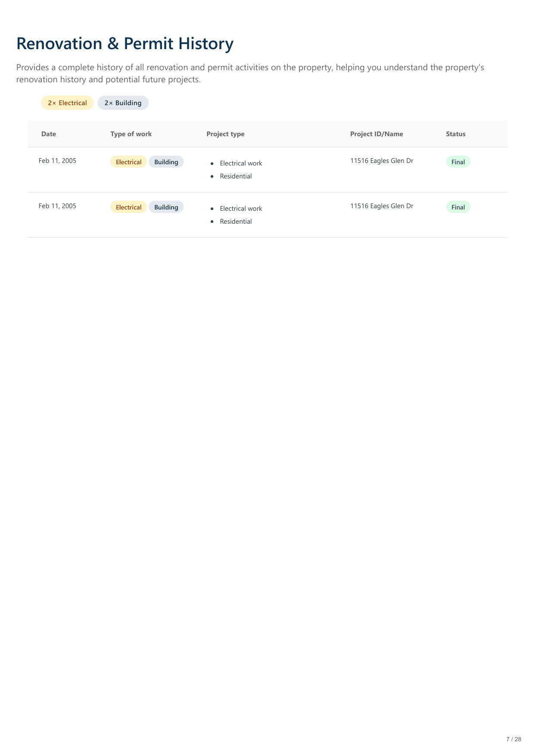Select the "Type of work" column header
The width and height of the screenshot is (535, 756).
[x=131, y=134]
